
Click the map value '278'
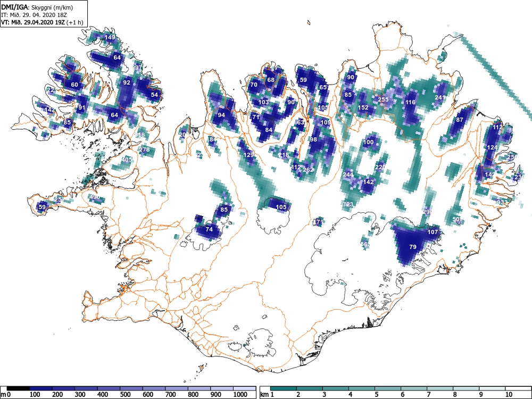point(144,149)
